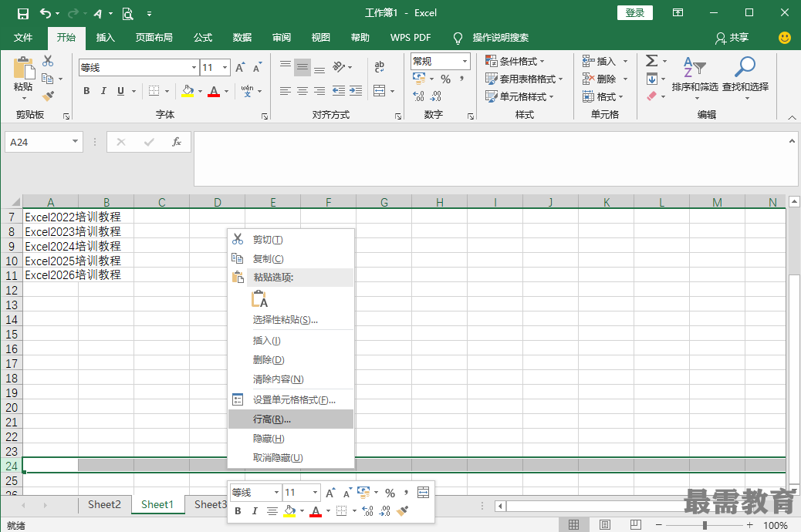Open mini toolbar font name dropdown
This screenshot has height=532, width=801.
point(276,493)
